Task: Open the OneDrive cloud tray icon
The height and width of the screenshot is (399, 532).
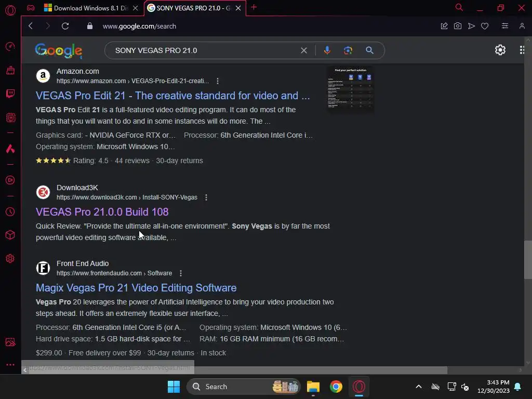Action: (x=435, y=387)
